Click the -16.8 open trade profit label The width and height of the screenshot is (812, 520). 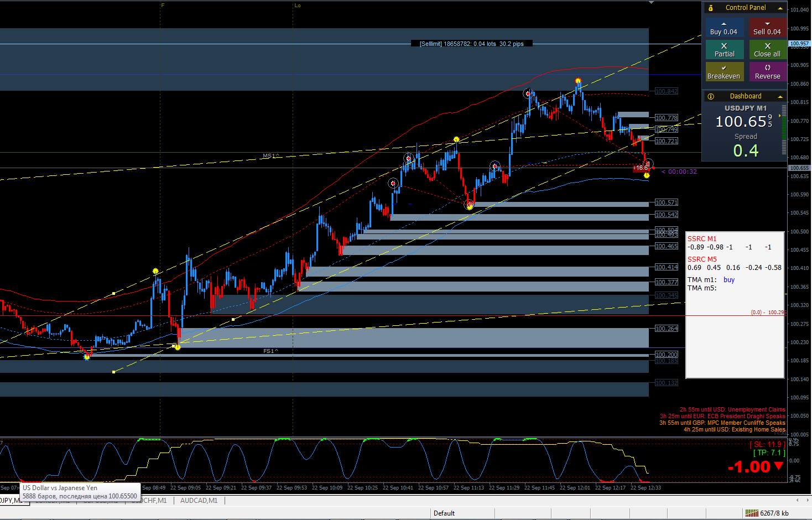[641, 168]
